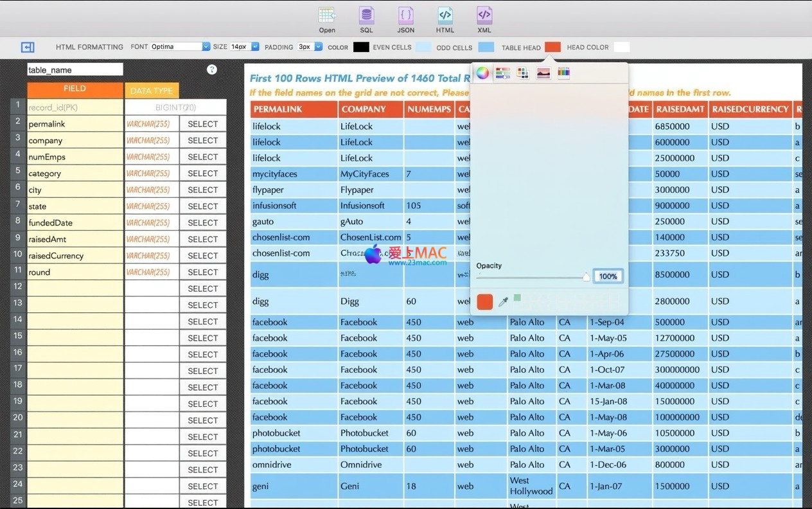
Task: Open the Font dropdown showing Optima
Action: tap(180, 47)
